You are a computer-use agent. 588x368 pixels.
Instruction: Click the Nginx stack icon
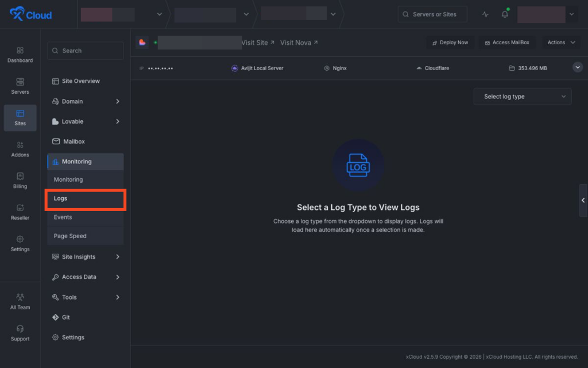[x=327, y=68]
